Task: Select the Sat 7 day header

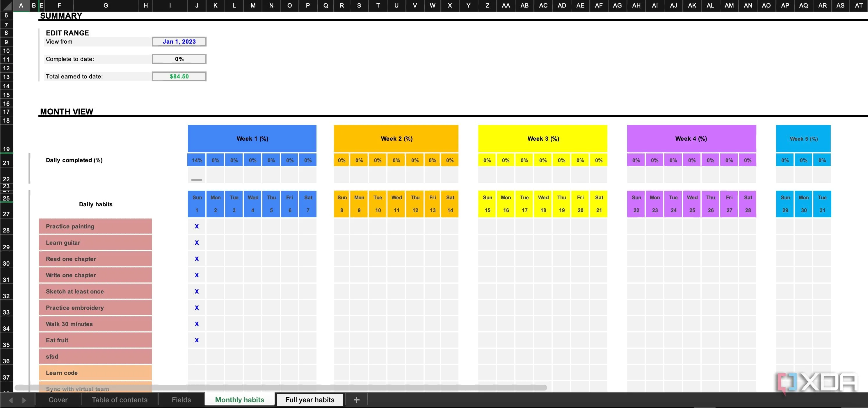Action: click(x=308, y=204)
